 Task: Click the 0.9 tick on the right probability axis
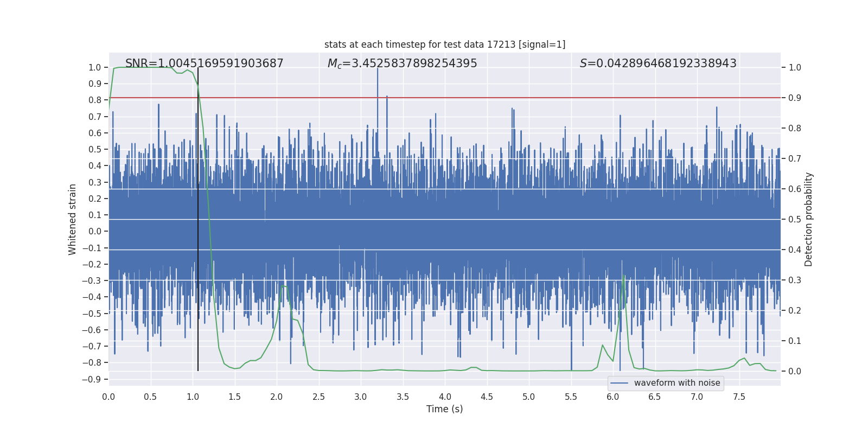[x=795, y=98]
